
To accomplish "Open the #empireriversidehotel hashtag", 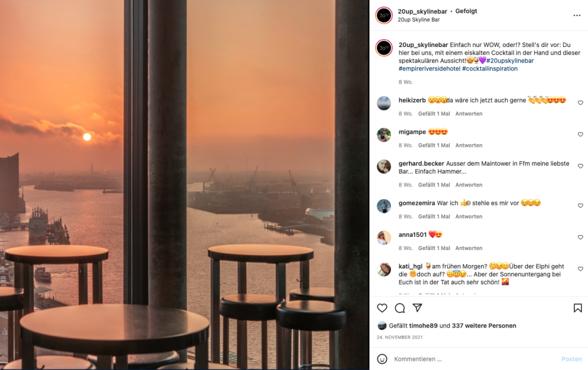I will coord(430,68).
